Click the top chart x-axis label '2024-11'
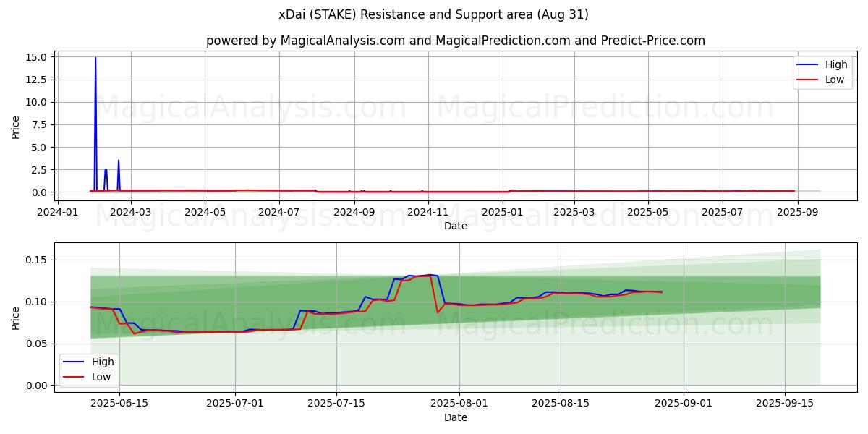This screenshot has width=868, height=434. coord(427,212)
